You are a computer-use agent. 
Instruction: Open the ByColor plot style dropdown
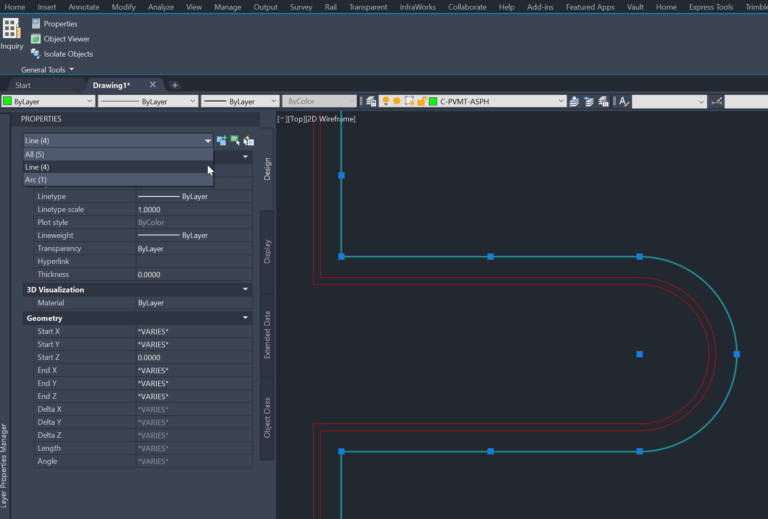coord(319,101)
